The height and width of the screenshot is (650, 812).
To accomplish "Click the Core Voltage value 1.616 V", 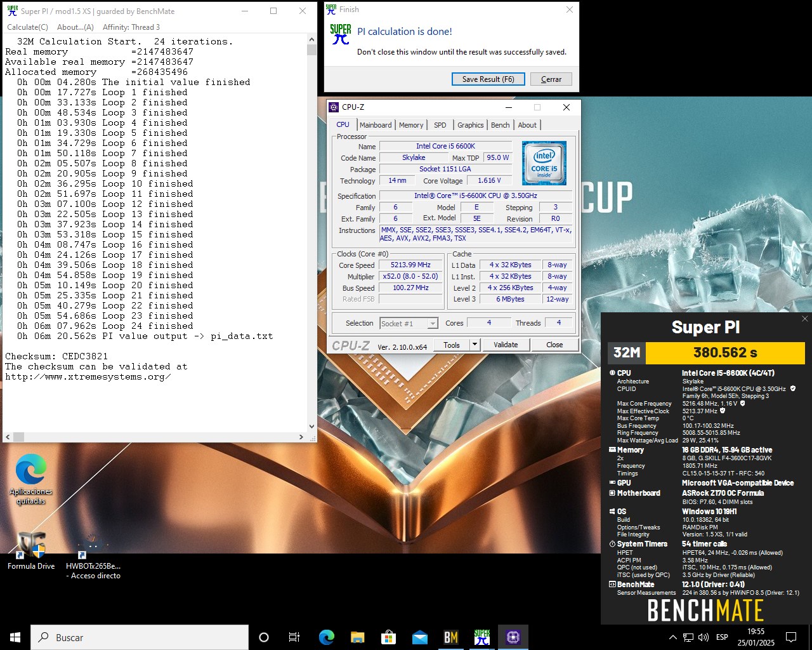I will tap(489, 181).
